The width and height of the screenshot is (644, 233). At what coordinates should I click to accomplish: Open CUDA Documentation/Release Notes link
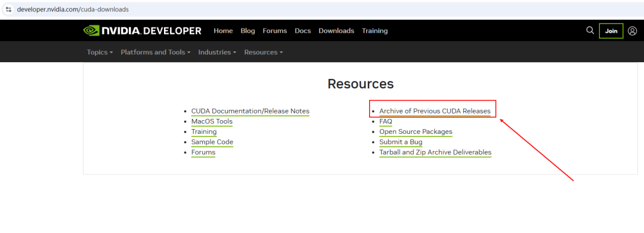click(x=250, y=111)
